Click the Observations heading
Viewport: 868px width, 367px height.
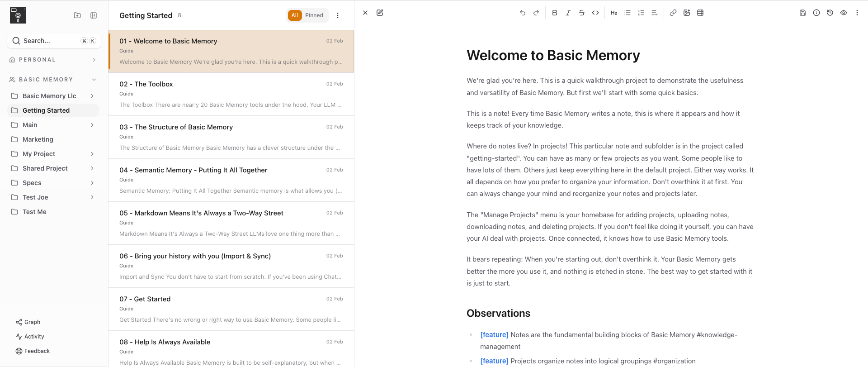(498, 313)
